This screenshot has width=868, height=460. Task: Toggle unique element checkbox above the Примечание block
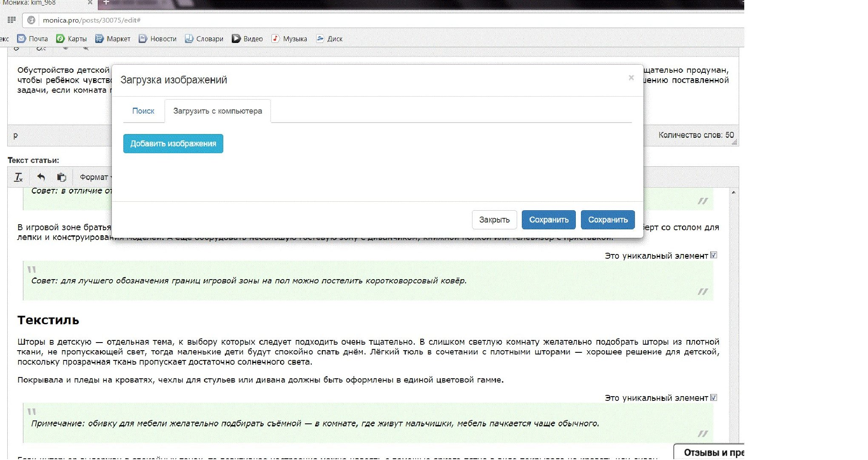[x=714, y=397]
